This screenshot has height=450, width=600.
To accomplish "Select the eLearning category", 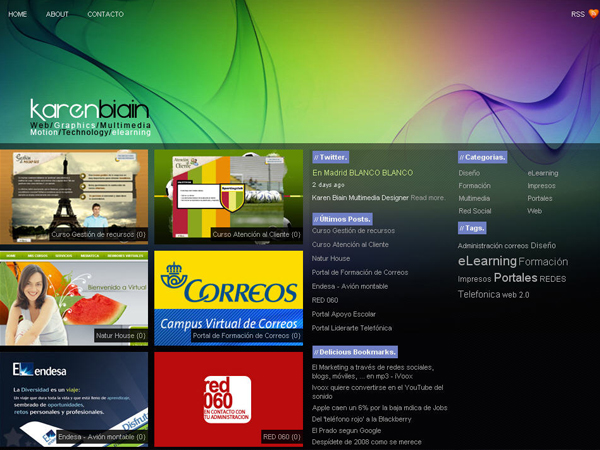I will click(543, 173).
